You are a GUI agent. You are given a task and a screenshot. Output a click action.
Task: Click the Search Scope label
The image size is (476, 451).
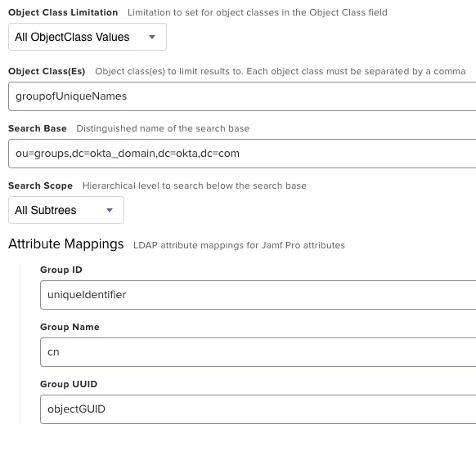(41, 185)
